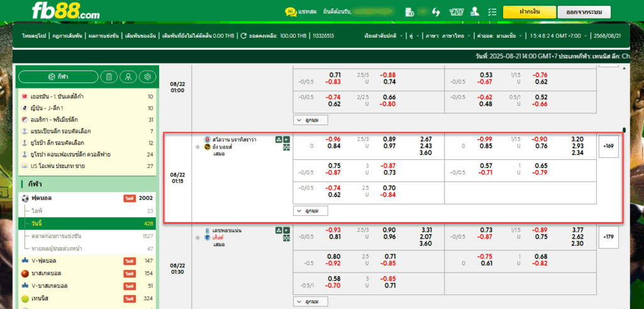Viewport: 644px width, 309px height.
Task: Click the เสมอ draw label under Young Boys
Action: pyautogui.click(x=219, y=154)
